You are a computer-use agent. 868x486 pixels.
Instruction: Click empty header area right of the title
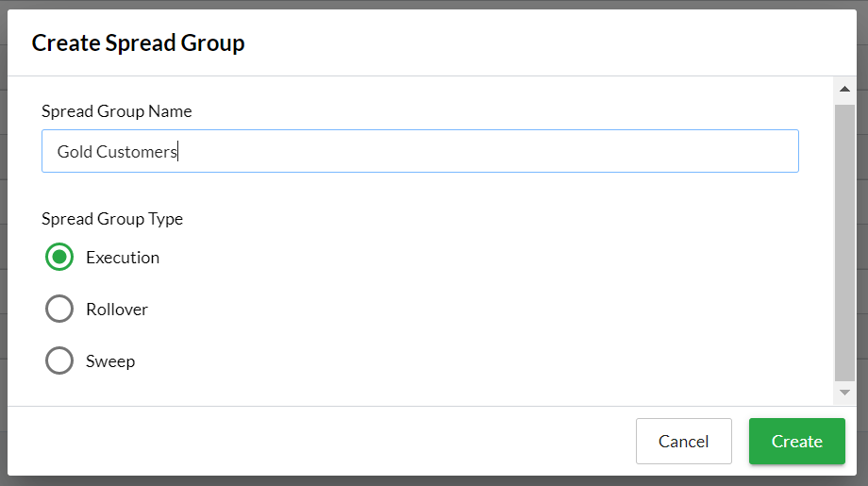tap(566, 42)
